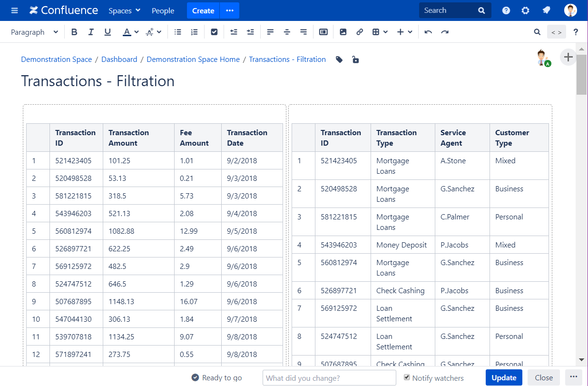Insert an image using the toolbar icon
This screenshot has height=386, width=588.
pyautogui.click(x=343, y=31)
